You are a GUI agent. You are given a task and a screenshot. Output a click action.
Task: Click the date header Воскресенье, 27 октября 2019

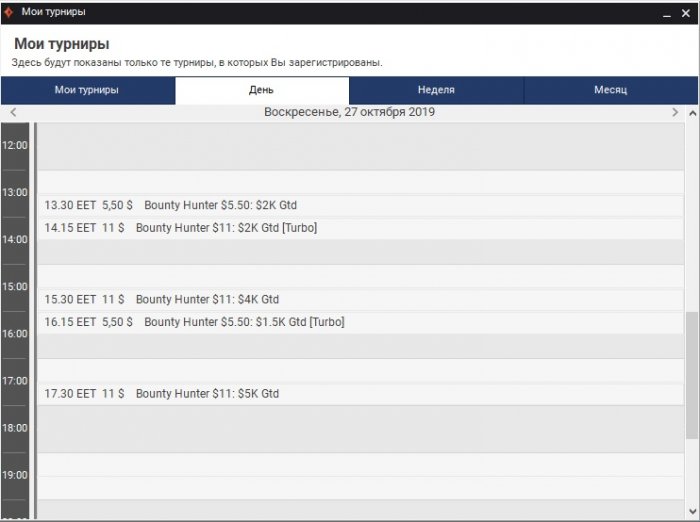tap(349, 112)
